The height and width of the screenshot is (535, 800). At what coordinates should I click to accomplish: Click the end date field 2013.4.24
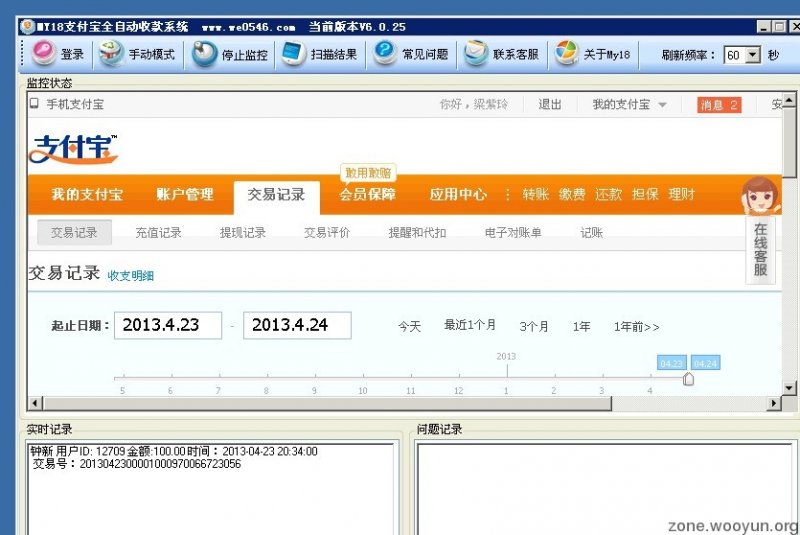(x=297, y=325)
